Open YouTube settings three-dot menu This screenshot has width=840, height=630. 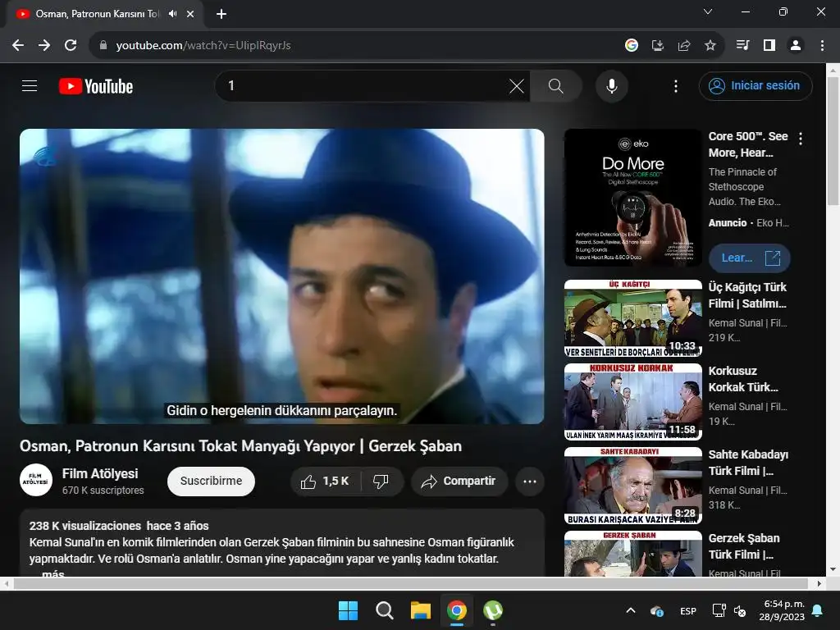[676, 85]
